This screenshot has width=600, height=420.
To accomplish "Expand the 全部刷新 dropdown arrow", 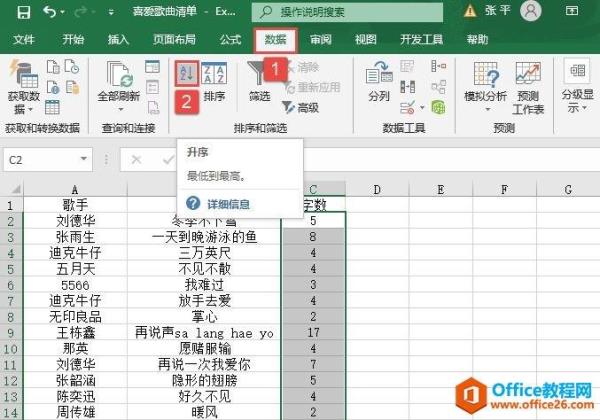I will pos(121,109).
